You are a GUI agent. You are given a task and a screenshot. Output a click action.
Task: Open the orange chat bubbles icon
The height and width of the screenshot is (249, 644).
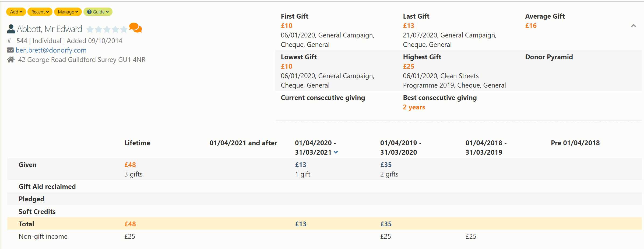pyautogui.click(x=135, y=28)
